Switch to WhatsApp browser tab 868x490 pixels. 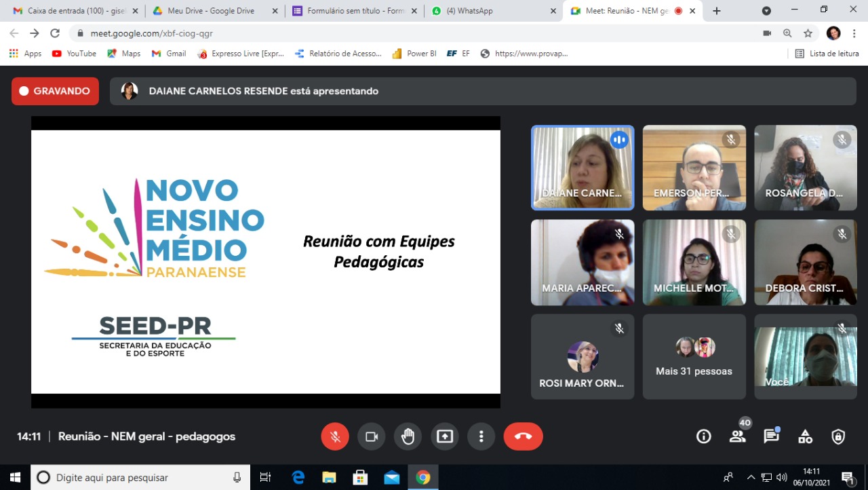point(492,11)
